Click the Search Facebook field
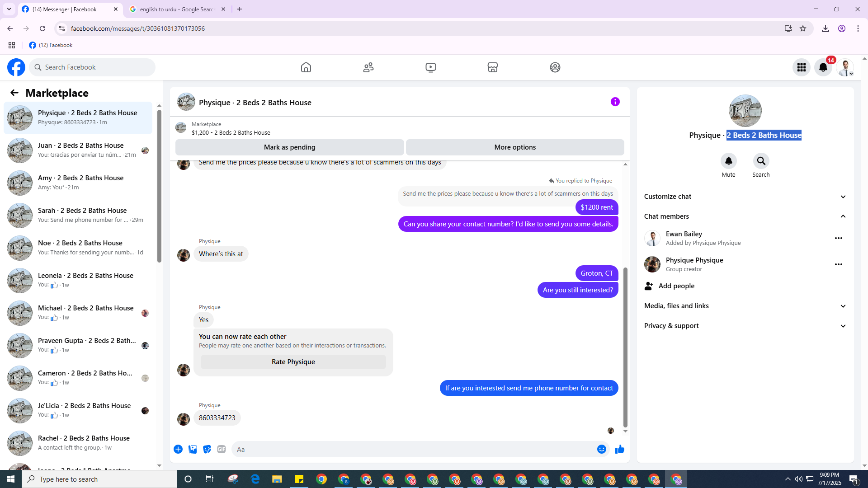Screen dimensions: 868x488 (x=92, y=67)
